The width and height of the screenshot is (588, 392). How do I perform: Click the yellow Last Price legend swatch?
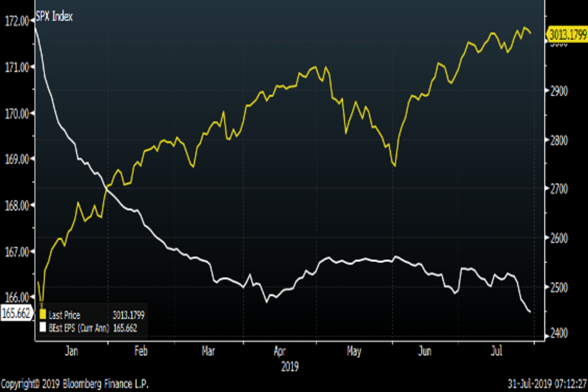click(42, 315)
